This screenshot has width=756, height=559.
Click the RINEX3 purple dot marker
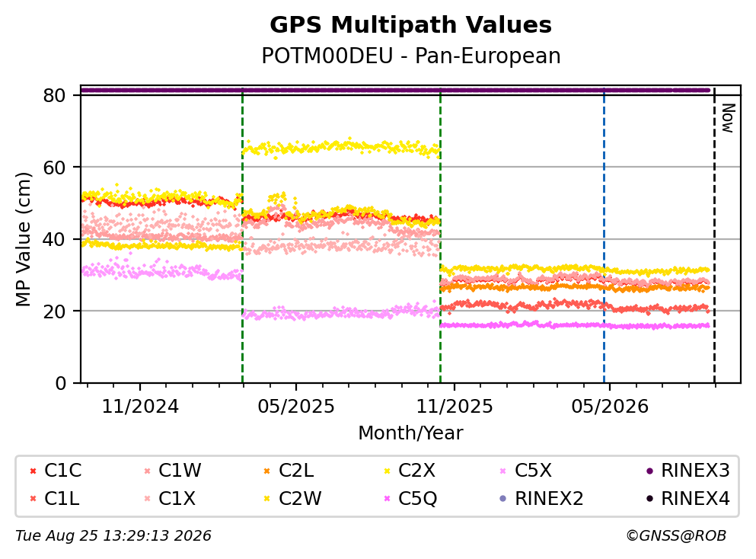pos(649,471)
